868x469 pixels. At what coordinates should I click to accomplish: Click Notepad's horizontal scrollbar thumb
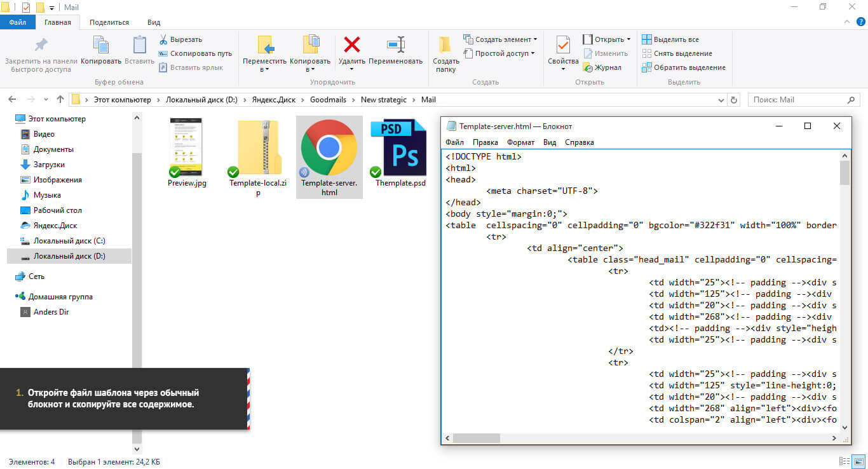[477, 438]
